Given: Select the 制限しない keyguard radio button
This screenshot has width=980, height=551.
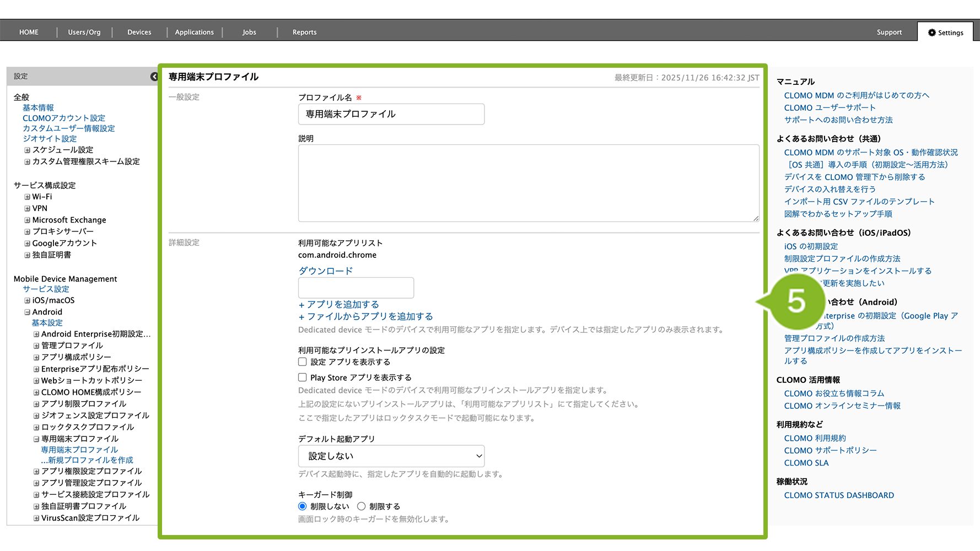Looking at the screenshot, I should click(x=303, y=506).
